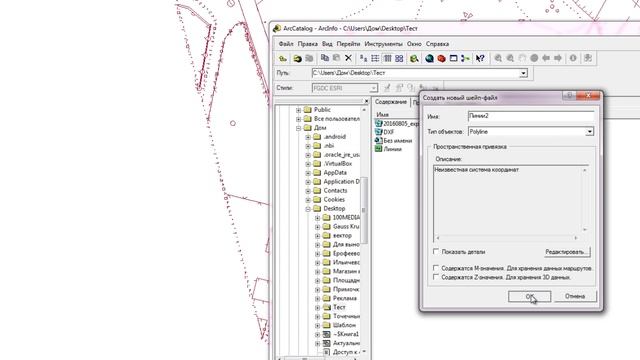Image resolution: width=640 pixels, height=360 pixels.
Task: Click the Connect to Folder icon
Action: click(x=297, y=58)
